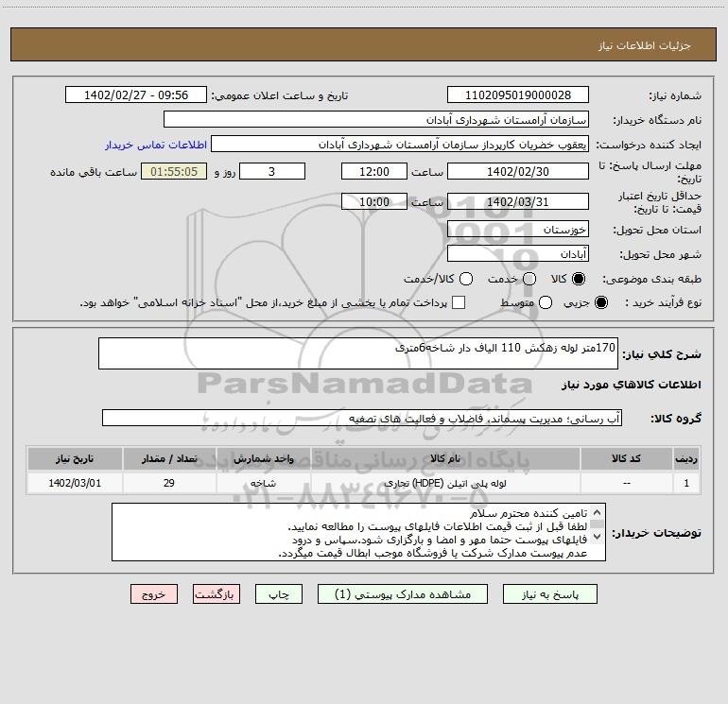Select the کالا radio button
Image resolution: width=728 pixels, height=704 pixels.
578,279
